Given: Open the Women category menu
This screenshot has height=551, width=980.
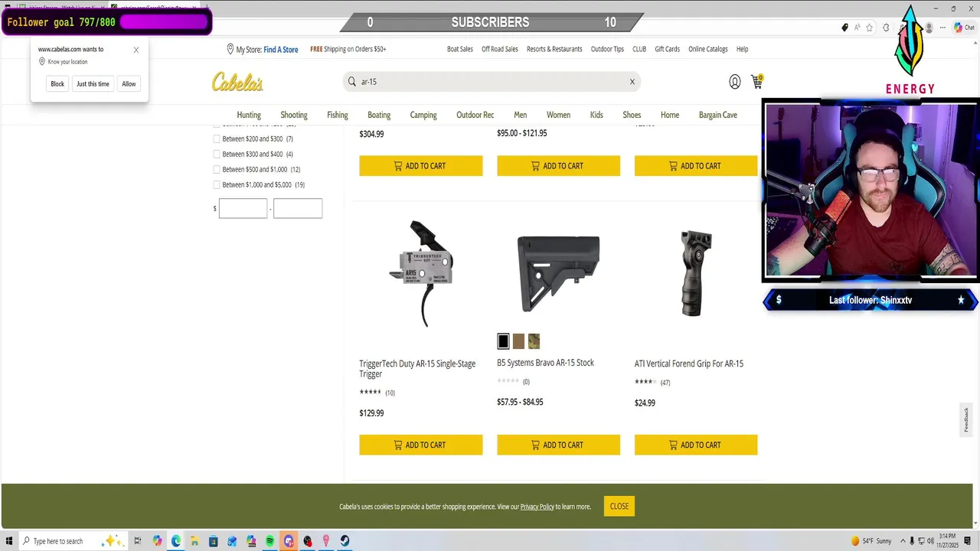Looking at the screenshot, I should 558,115.
